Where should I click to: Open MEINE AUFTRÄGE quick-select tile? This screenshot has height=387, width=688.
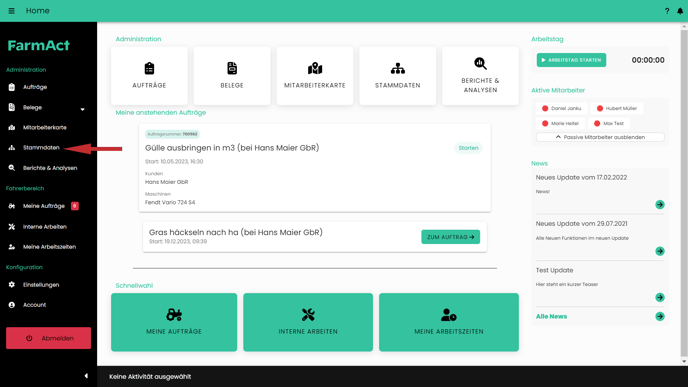tap(174, 322)
